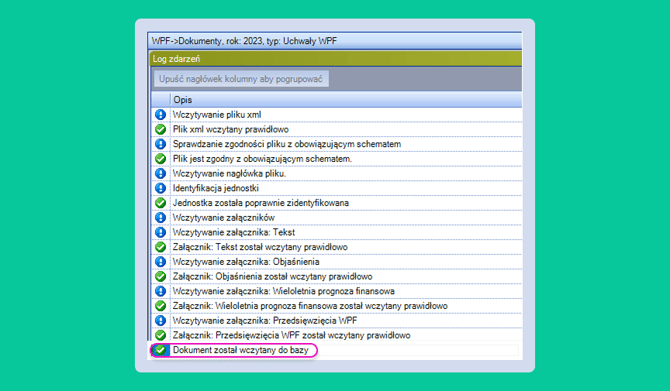670x391 pixels.
Task: Click info icon beside 'Wczytywanie załączników'
Action: click(160, 218)
